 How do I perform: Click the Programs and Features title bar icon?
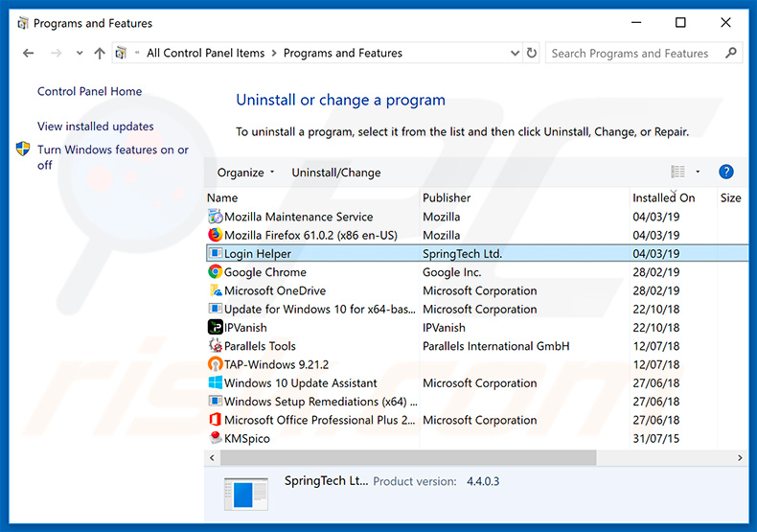[x=23, y=23]
